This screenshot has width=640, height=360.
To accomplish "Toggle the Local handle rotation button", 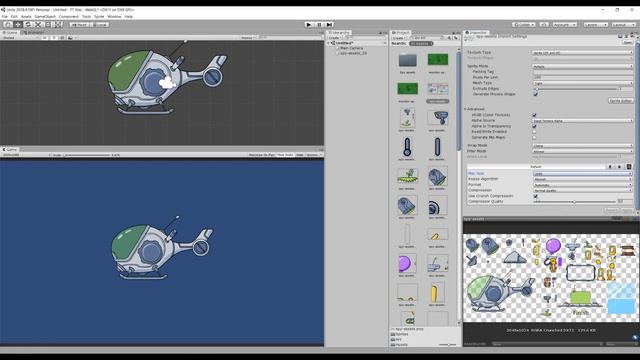I will 99,24.
